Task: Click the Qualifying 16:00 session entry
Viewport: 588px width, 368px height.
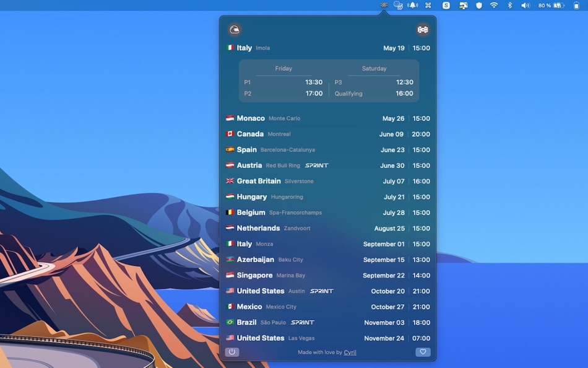Action: point(374,94)
